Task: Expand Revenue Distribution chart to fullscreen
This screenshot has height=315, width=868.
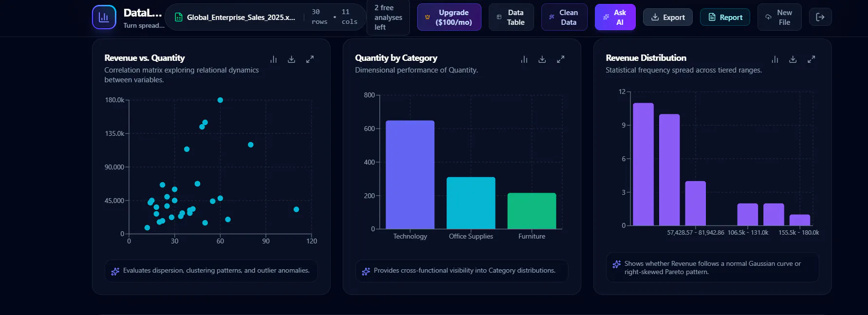Action: (x=811, y=59)
